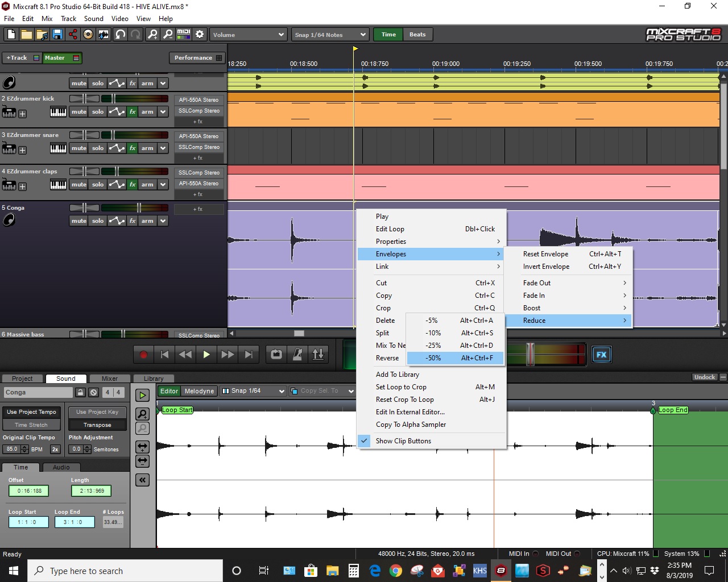Lock the Conga clip with the padlock icon
Screen dimensions: 728x582
pyautogui.click(x=81, y=392)
